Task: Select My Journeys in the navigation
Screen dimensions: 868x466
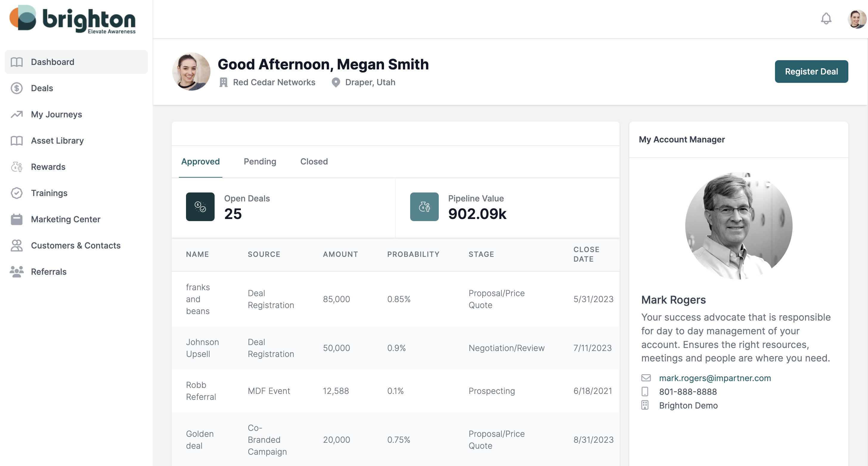Action: click(56, 114)
